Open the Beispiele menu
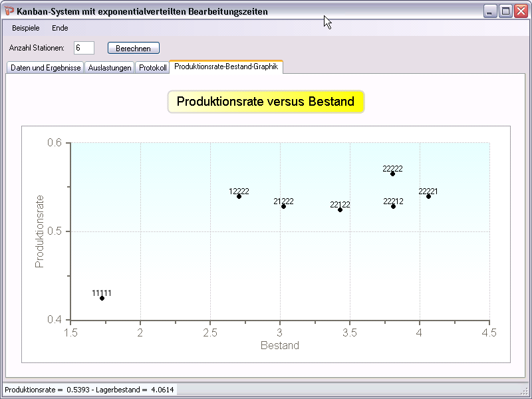Viewport: 532px width, 399px height. point(26,28)
